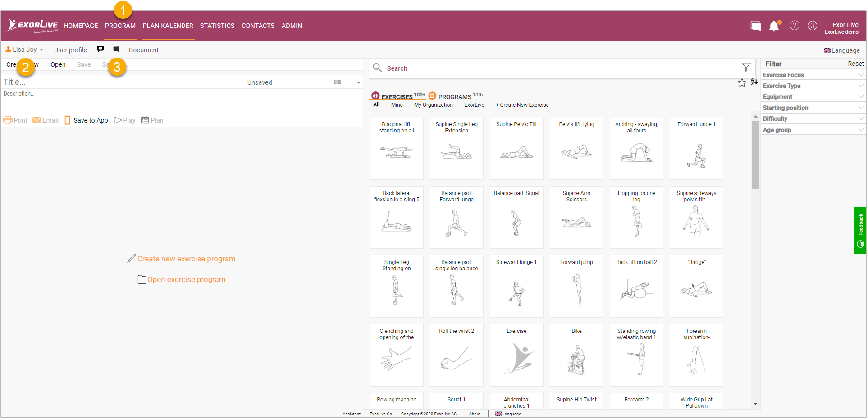Click the pencil icon for new exercise program
The height and width of the screenshot is (419, 868).
(x=131, y=259)
